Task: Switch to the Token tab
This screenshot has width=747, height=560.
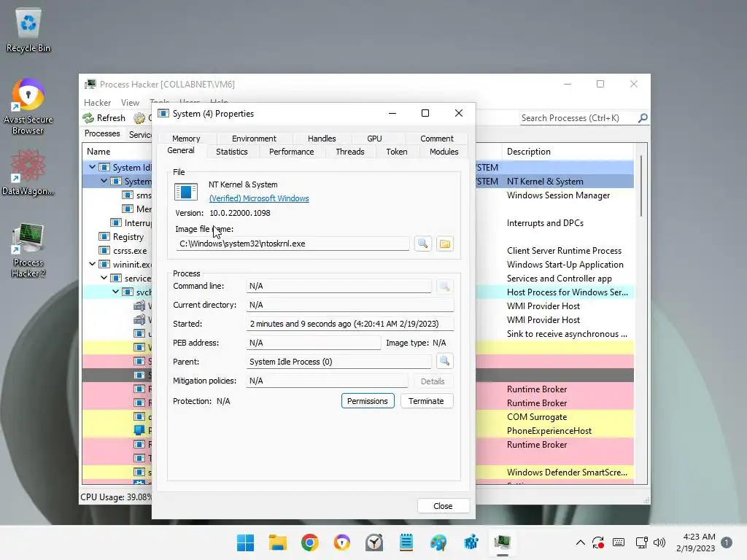Action: [396, 152]
